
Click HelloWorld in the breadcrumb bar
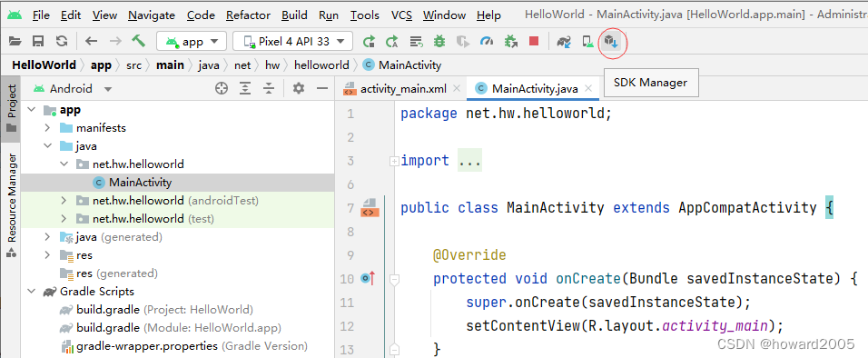click(x=44, y=65)
